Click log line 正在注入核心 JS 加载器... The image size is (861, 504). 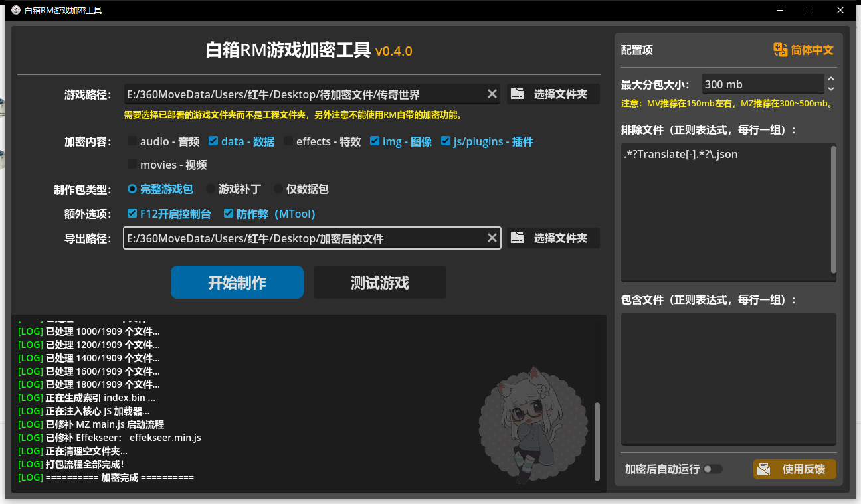pyautogui.click(x=84, y=411)
